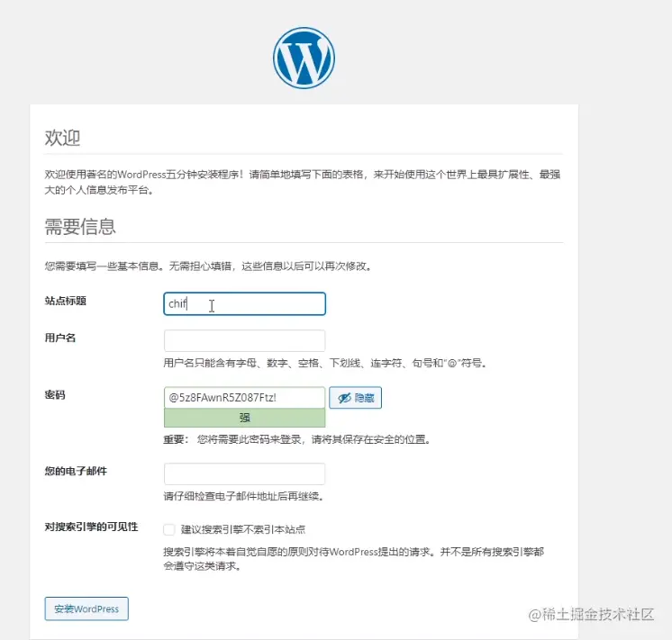Hide password with the 隐藏 button
Viewport: 672px width, 640px height.
pyautogui.click(x=355, y=398)
